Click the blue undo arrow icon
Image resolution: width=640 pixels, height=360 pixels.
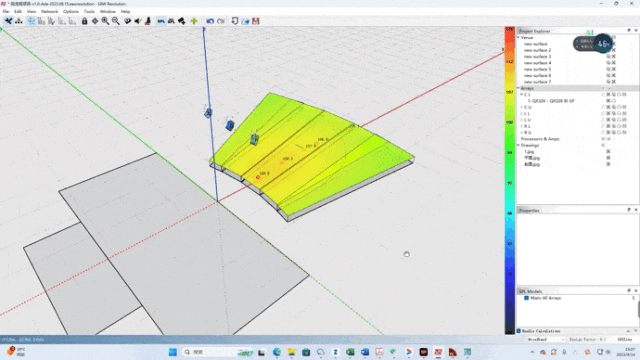click(x=210, y=21)
